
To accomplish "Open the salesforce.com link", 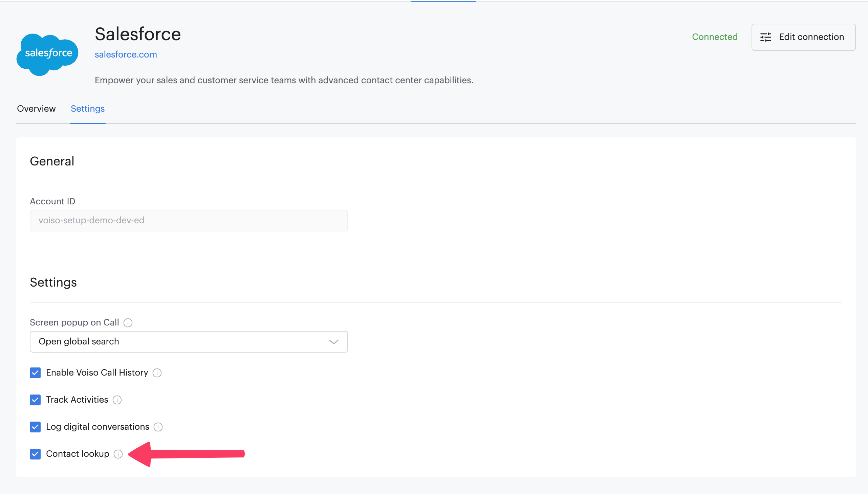I will point(126,54).
